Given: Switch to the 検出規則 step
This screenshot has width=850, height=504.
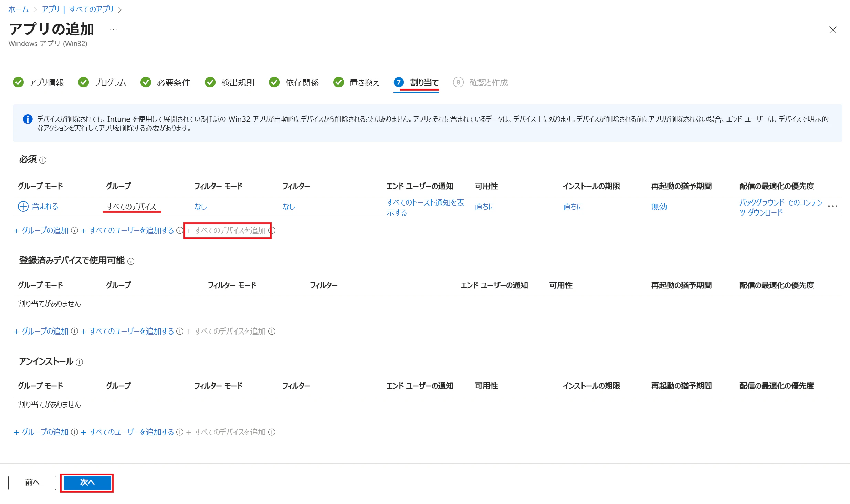Looking at the screenshot, I should 230,83.
